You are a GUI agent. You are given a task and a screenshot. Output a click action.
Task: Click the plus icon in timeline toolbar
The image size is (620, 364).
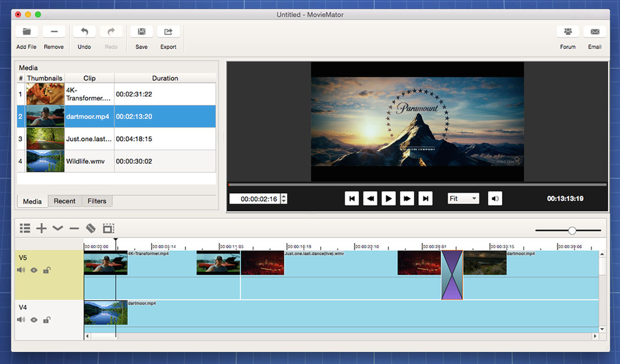point(41,228)
